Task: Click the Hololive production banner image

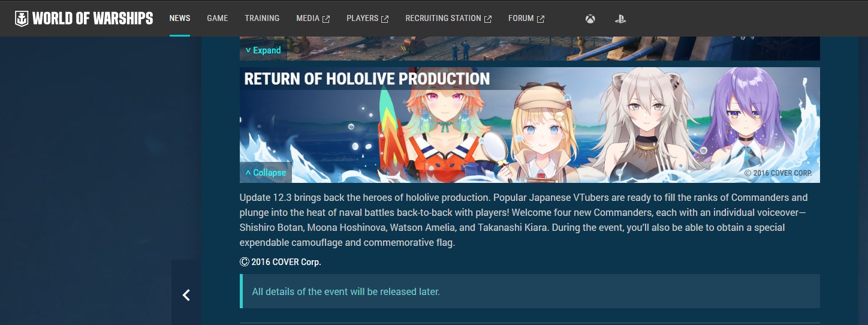Action: [x=530, y=125]
